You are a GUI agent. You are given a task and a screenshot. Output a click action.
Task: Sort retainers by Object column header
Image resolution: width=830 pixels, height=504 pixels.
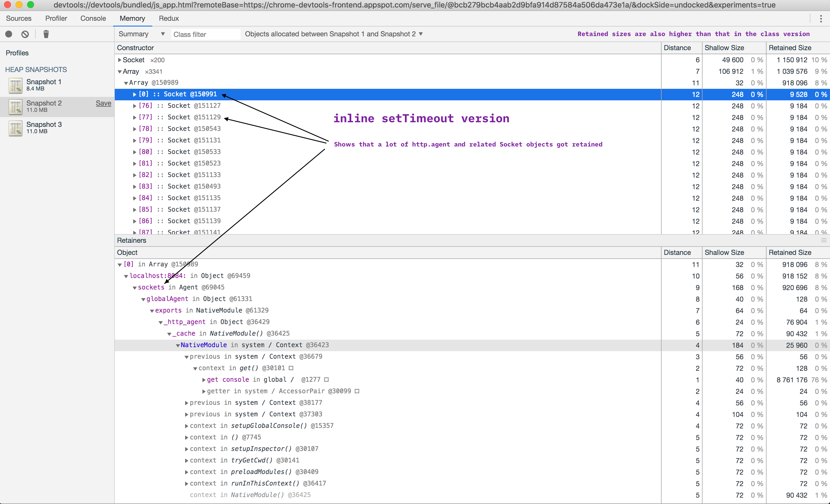coord(388,253)
